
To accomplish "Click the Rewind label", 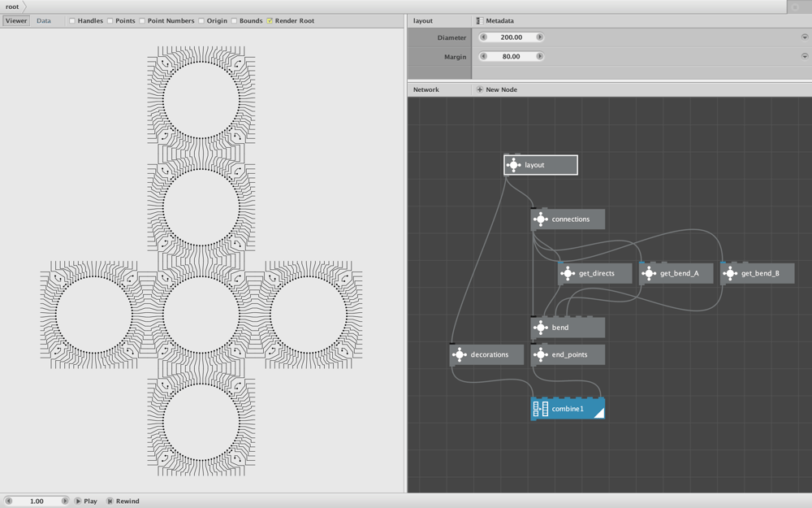I will click(x=127, y=501).
